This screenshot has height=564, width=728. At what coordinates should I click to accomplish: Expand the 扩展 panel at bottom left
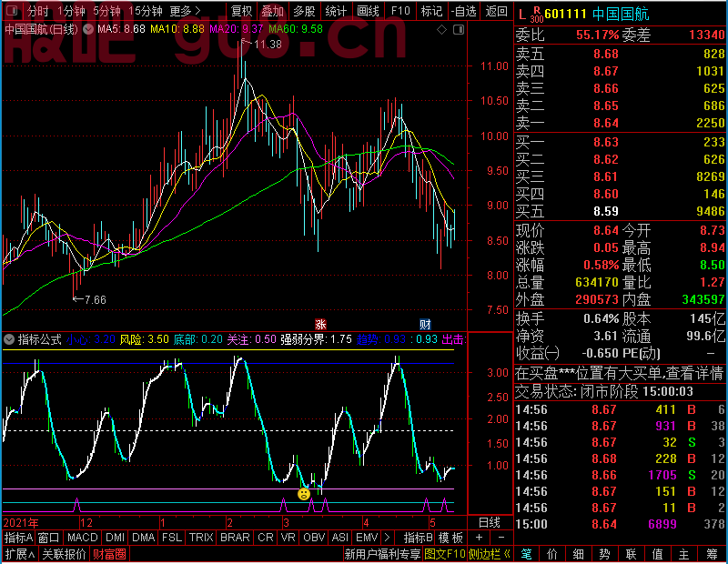20,554
